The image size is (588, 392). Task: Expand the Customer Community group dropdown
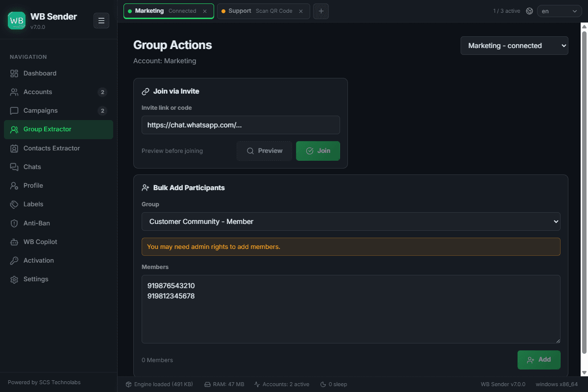click(351, 221)
